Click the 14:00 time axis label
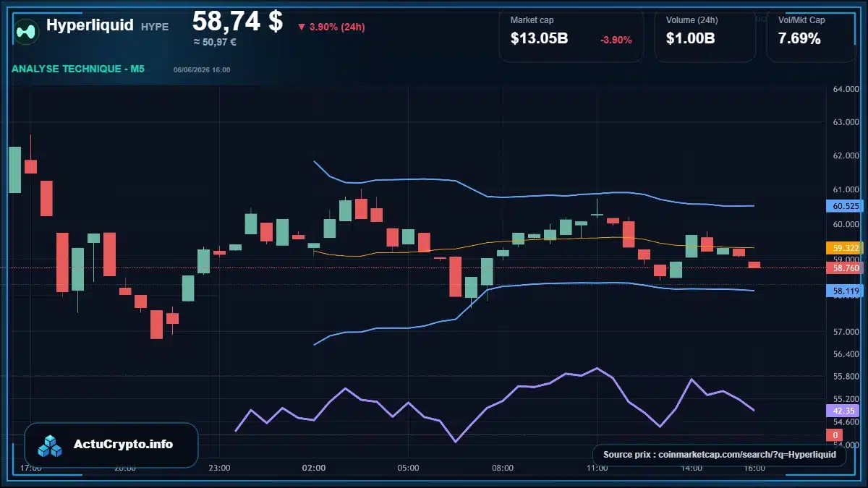The height and width of the screenshot is (488, 868). (x=692, y=468)
